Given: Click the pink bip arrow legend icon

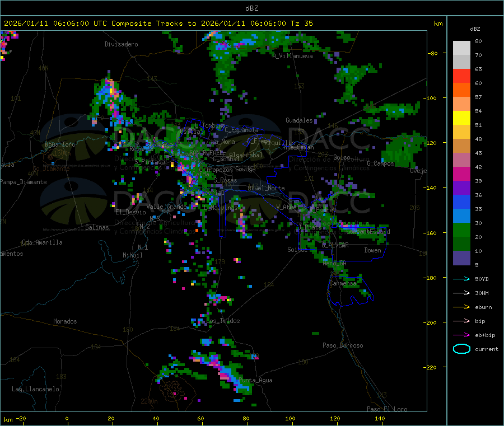Looking at the screenshot, I should point(461,321).
